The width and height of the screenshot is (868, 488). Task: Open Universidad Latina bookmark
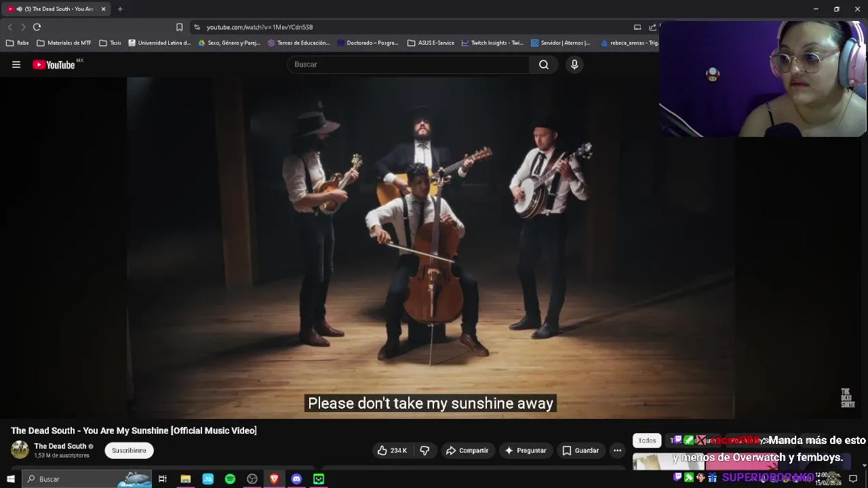160,43
